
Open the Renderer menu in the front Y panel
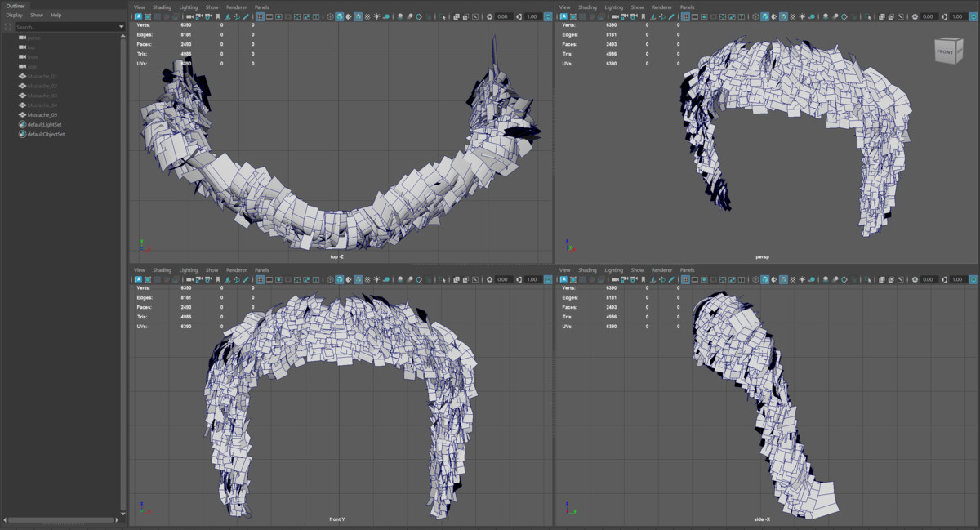point(237,270)
